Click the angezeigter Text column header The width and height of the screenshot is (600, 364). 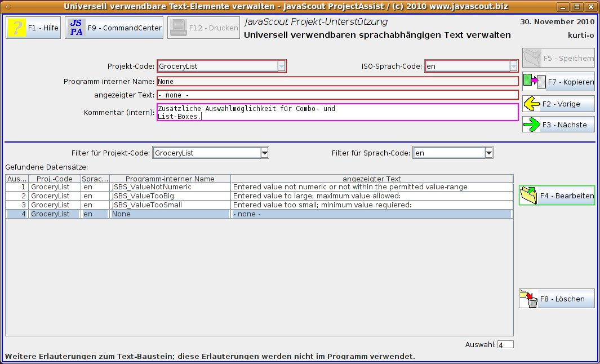click(372, 178)
